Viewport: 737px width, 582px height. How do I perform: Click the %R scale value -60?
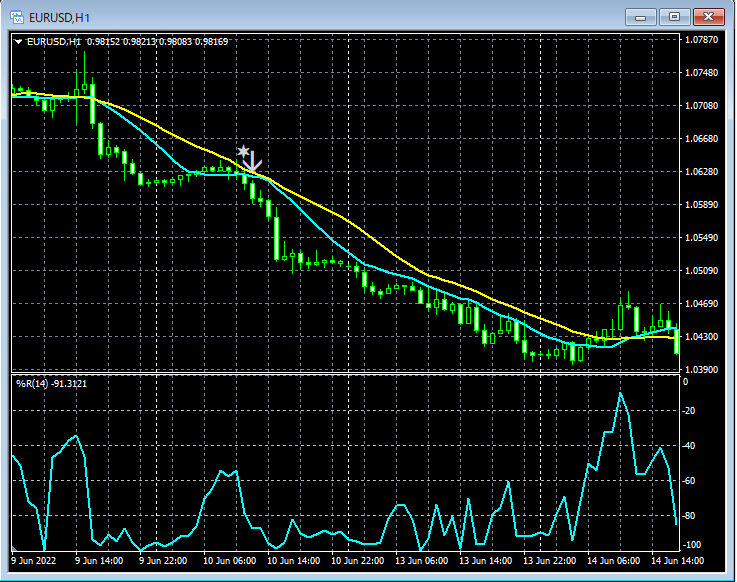pos(689,480)
